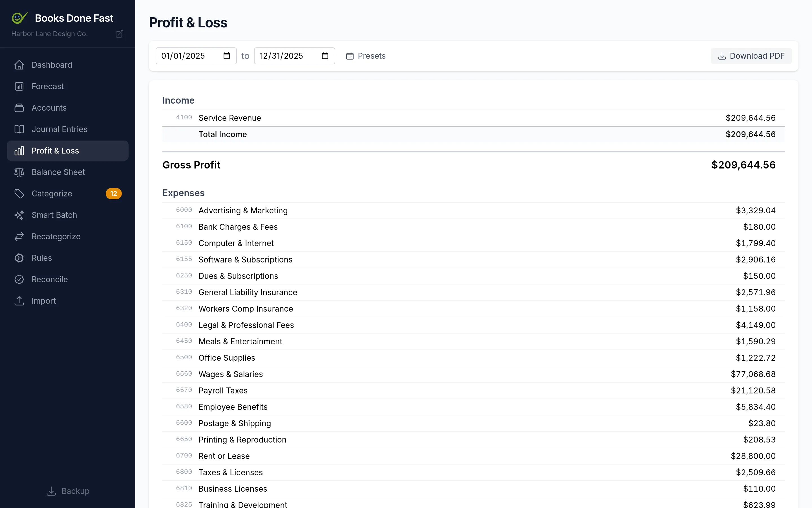Viewport: 812px width, 508px height.
Task: Click the Categorize tag icon
Action: pyautogui.click(x=19, y=194)
